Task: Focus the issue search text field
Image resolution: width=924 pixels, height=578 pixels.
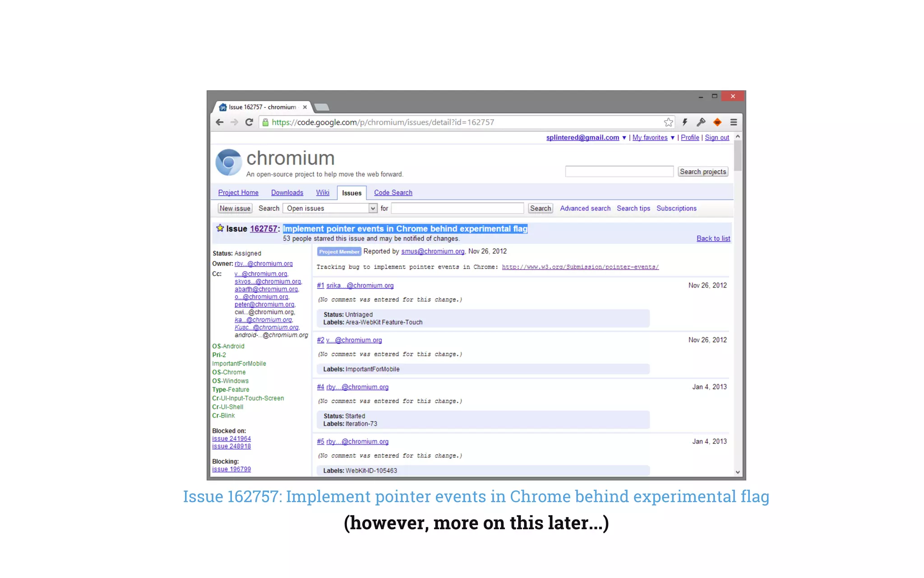Action: click(x=457, y=208)
